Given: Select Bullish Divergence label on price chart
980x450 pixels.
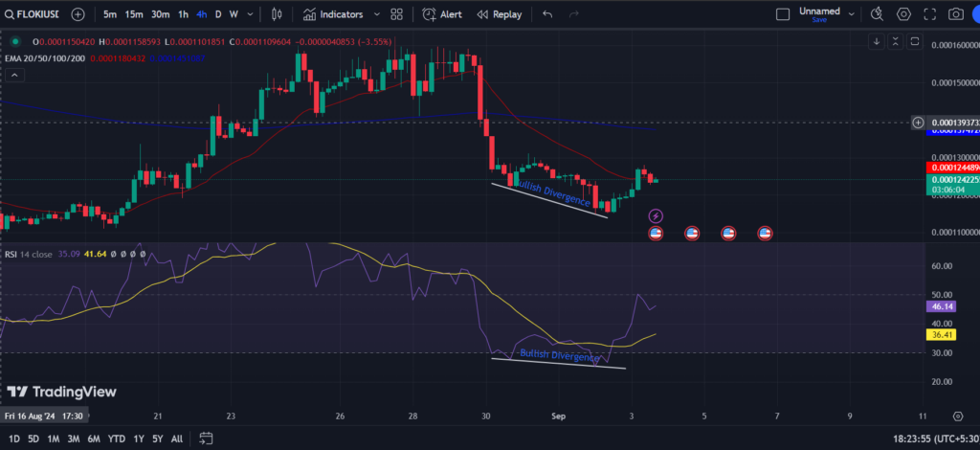Looking at the screenshot, I should 552,192.
